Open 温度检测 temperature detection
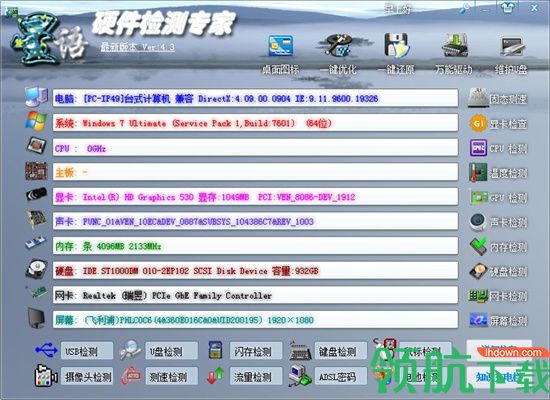 498,173
